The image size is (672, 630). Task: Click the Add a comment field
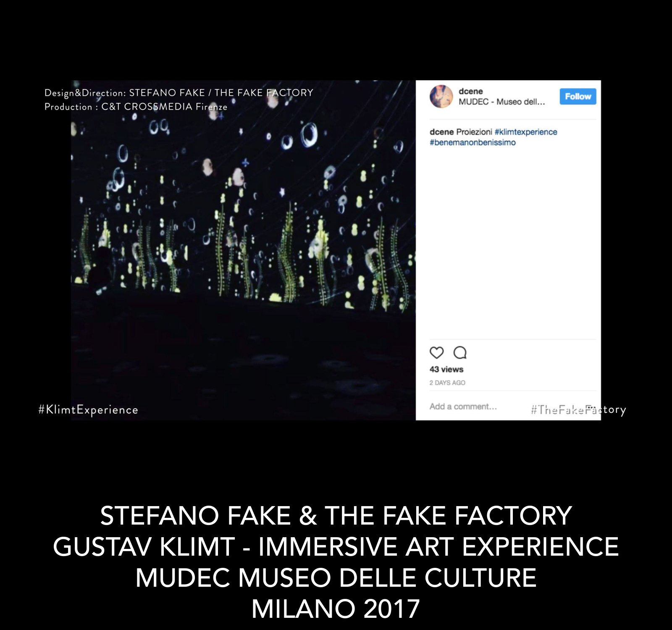463,407
